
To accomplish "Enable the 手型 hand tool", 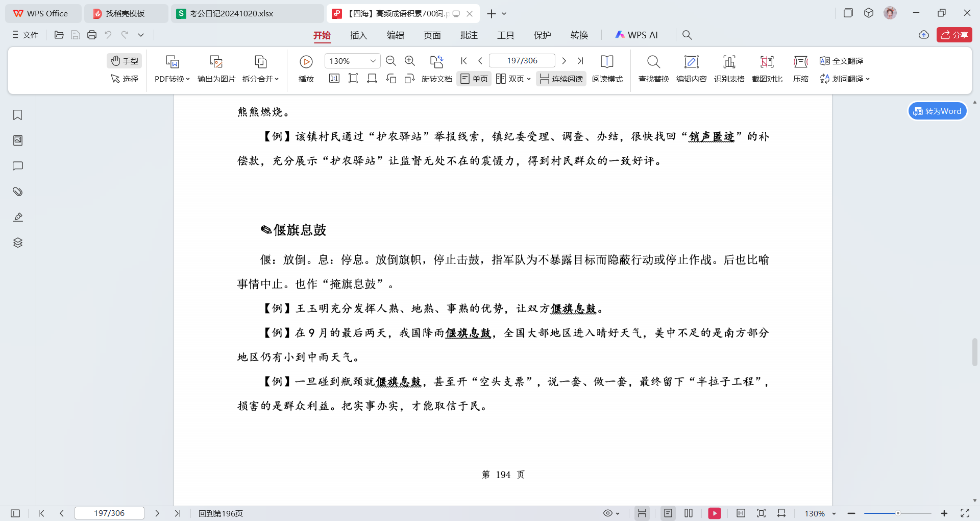I will 125,61.
